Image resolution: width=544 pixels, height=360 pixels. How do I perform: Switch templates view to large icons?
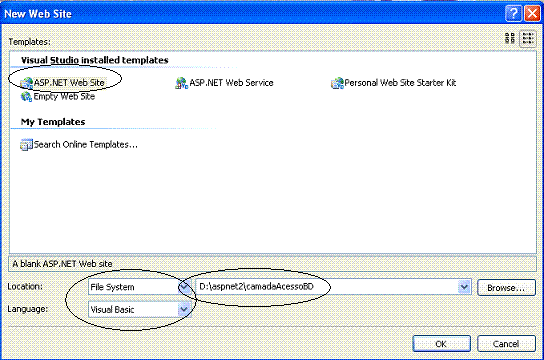[510, 38]
